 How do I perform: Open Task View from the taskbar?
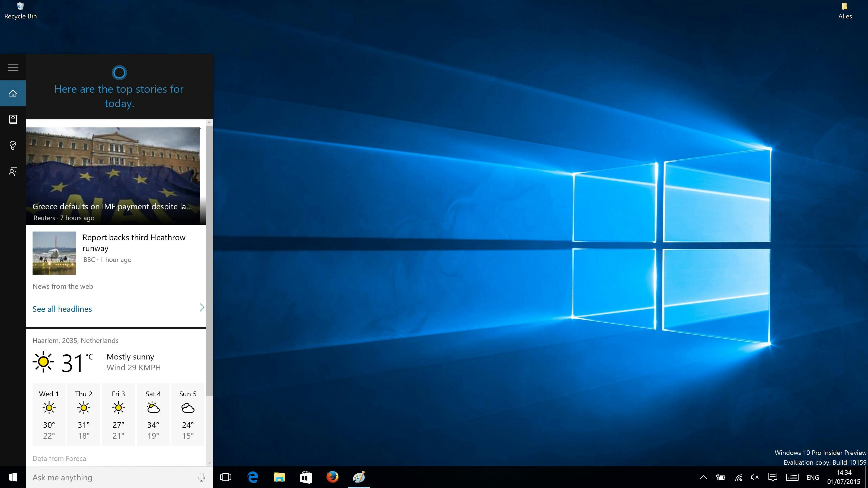click(225, 477)
